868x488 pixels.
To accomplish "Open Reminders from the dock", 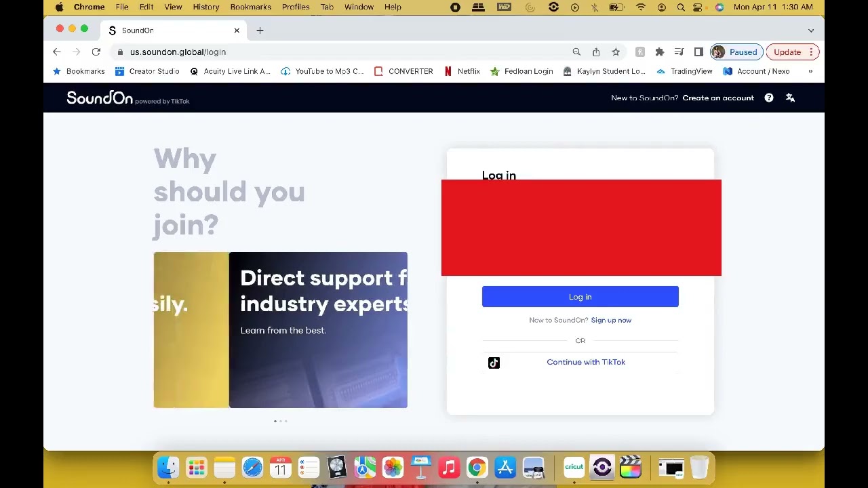I will coord(309,468).
